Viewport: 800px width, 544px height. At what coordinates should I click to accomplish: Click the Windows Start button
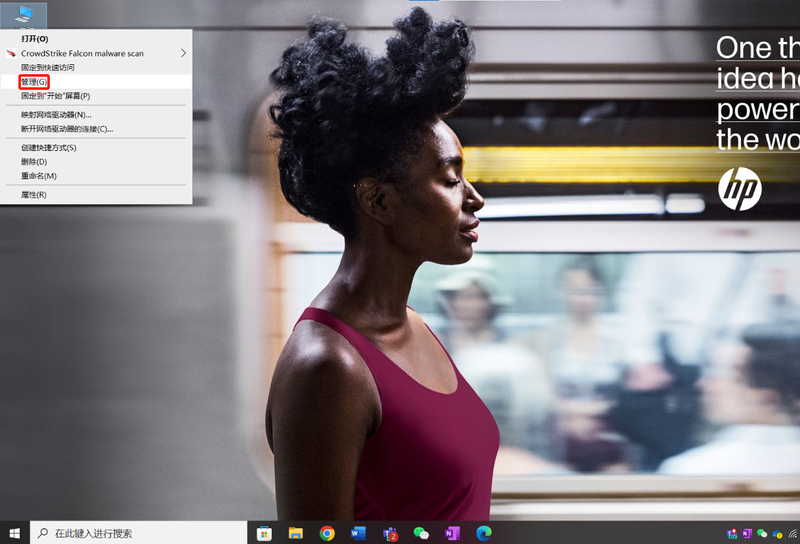coord(14,533)
